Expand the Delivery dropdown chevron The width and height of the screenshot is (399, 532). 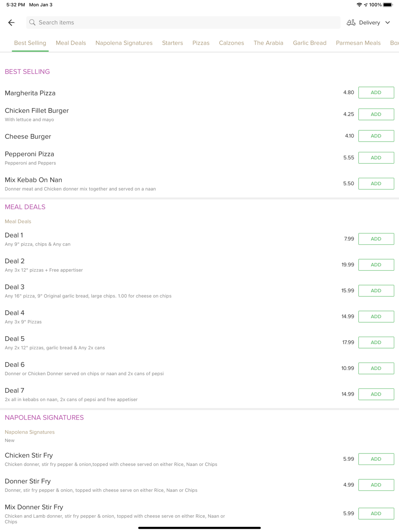[x=388, y=23]
